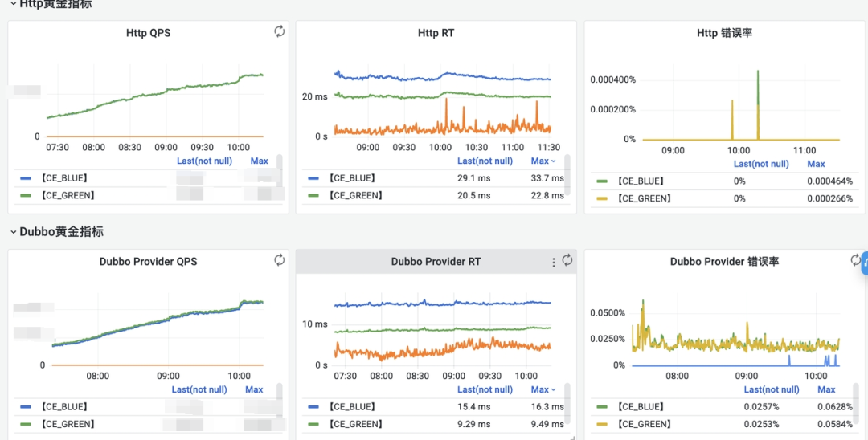Click the Http QPS legend scrollbar
Viewport: 868px width, 440px height.
click(280, 170)
